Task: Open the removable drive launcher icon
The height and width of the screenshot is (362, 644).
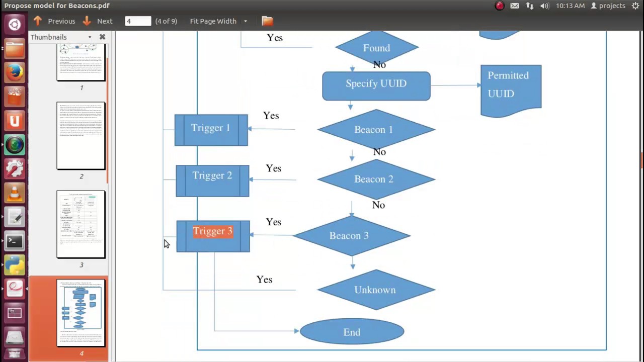Action: [x=14, y=337]
